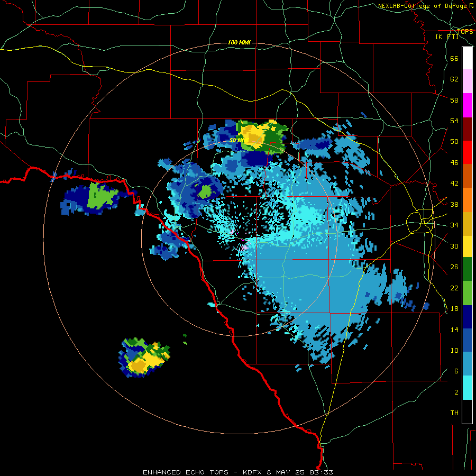The width and height of the screenshot is (476, 476).
Task: Click the "42" legend value
Action: [x=454, y=184]
